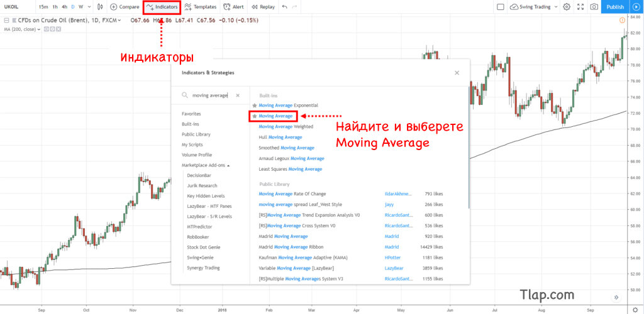The height and width of the screenshot is (314, 644).
Task: Enter fullscreen mode
Action: point(580,6)
